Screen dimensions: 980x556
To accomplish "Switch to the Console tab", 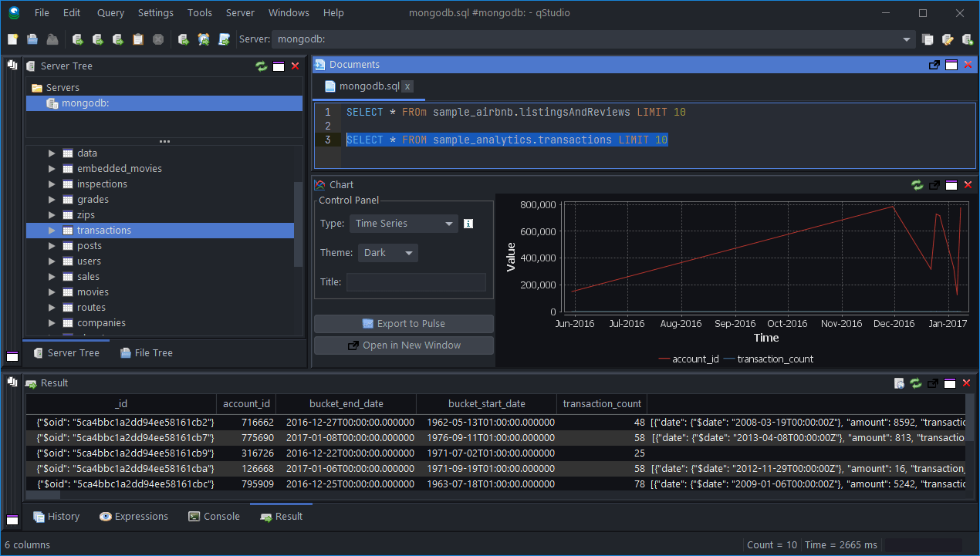I will (x=214, y=517).
